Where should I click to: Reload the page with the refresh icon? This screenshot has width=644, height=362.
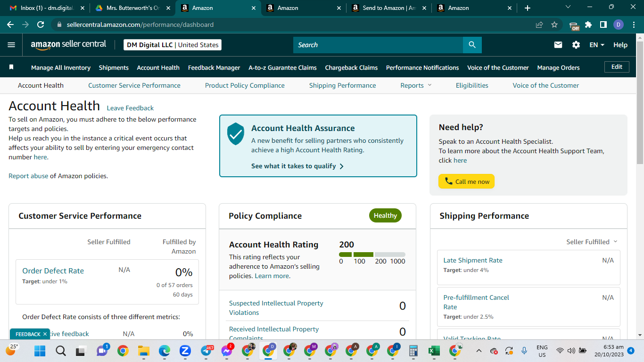41,25
